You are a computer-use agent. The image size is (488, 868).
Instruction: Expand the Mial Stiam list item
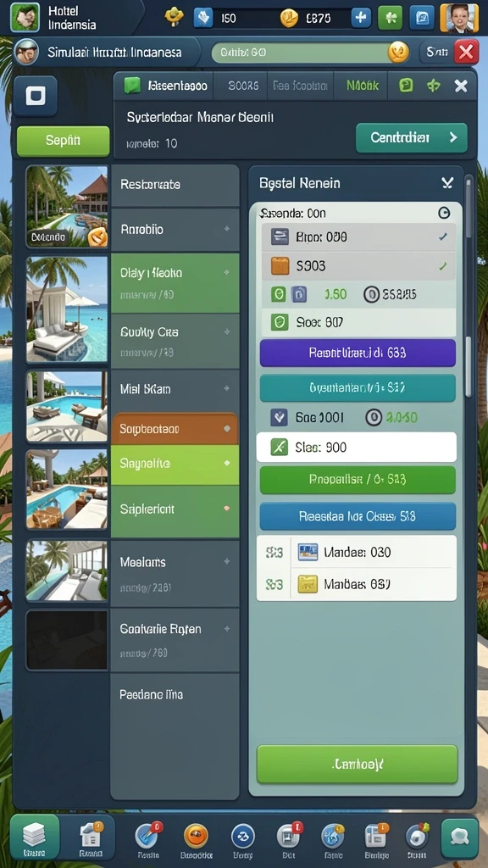175,389
